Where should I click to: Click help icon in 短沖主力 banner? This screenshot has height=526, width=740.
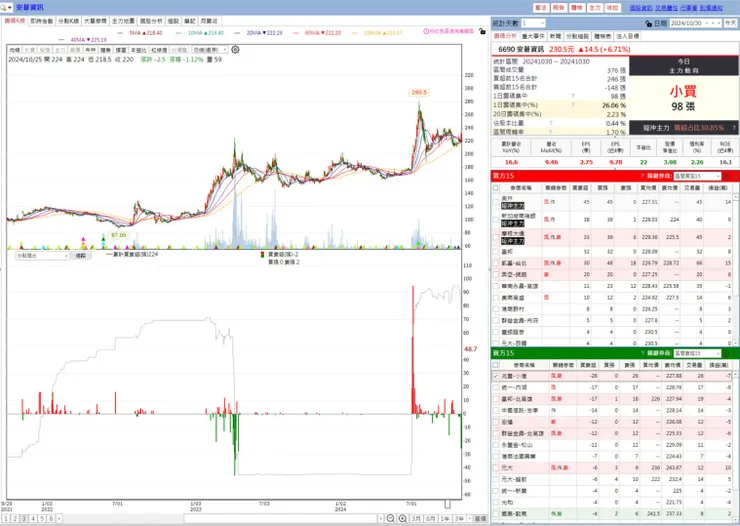click(x=734, y=127)
